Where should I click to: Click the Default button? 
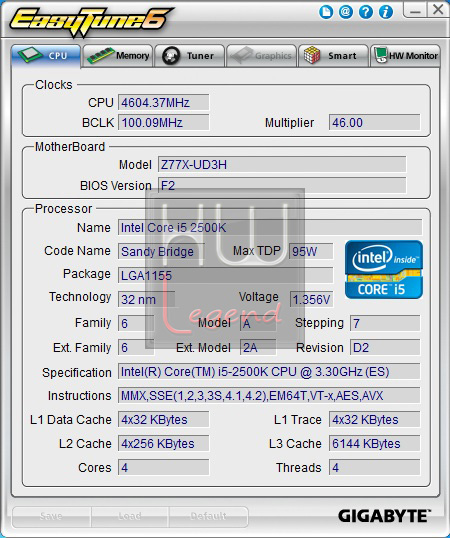(208, 516)
